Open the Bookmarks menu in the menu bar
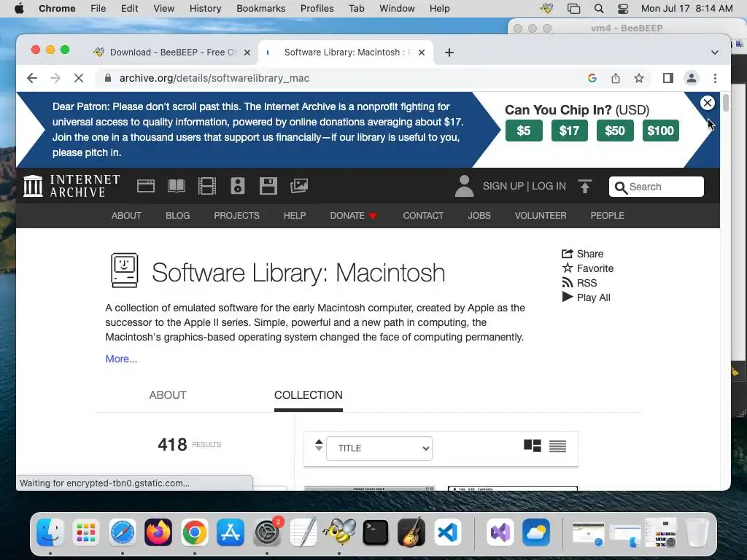 261,9
